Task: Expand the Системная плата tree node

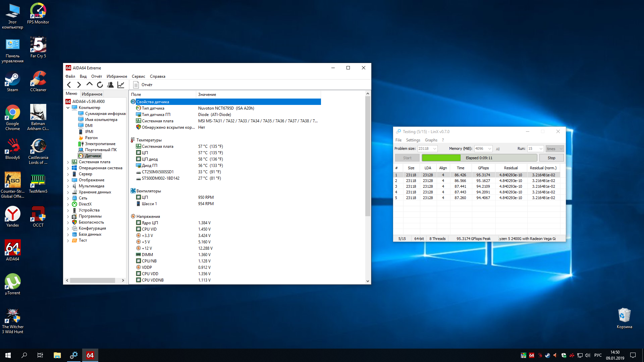Action: [x=68, y=162]
